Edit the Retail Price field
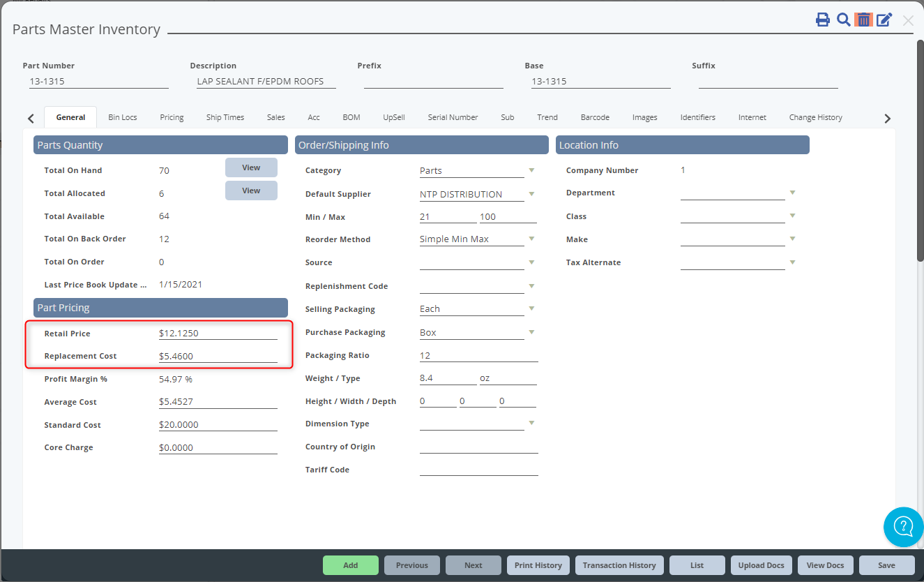 click(218, 333)
